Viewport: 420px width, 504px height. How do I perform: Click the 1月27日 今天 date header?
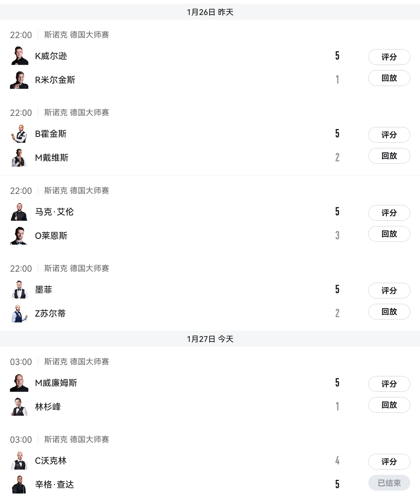210,339
